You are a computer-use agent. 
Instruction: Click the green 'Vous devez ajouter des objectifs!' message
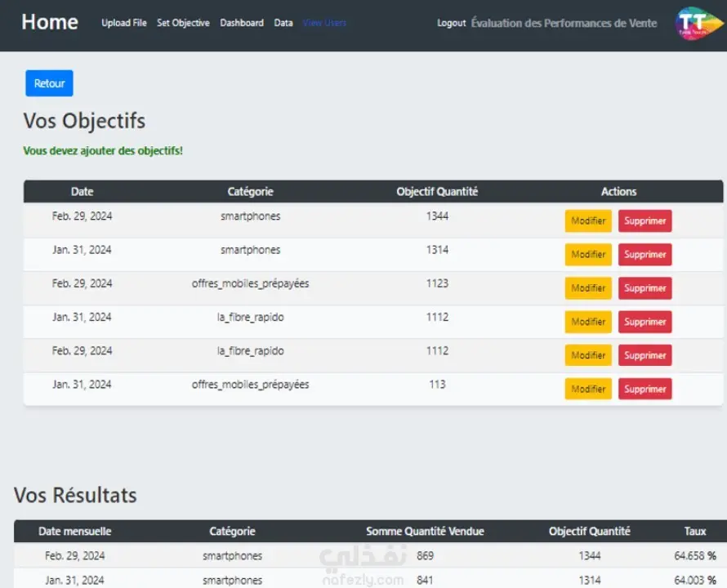103,151
